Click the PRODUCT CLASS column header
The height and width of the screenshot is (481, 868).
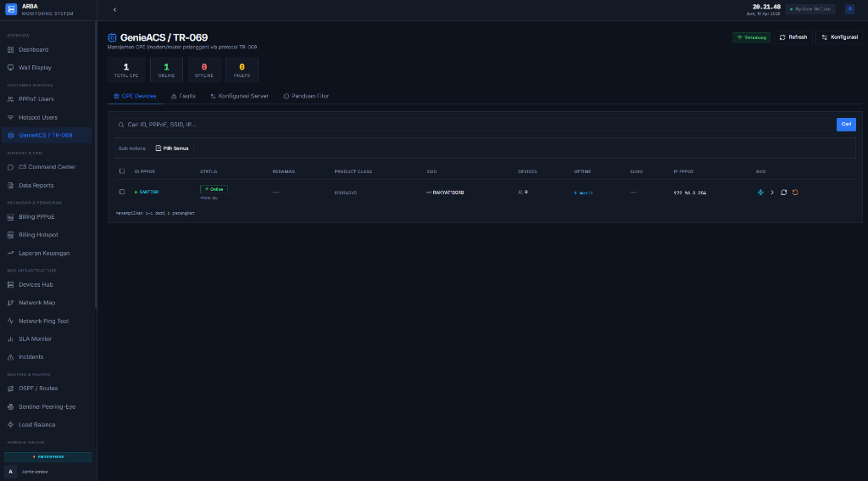coord(353,171)
